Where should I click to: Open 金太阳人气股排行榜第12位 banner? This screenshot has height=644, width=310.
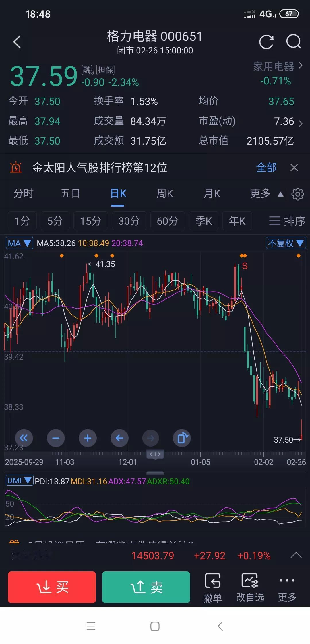[x=100, y=168]
